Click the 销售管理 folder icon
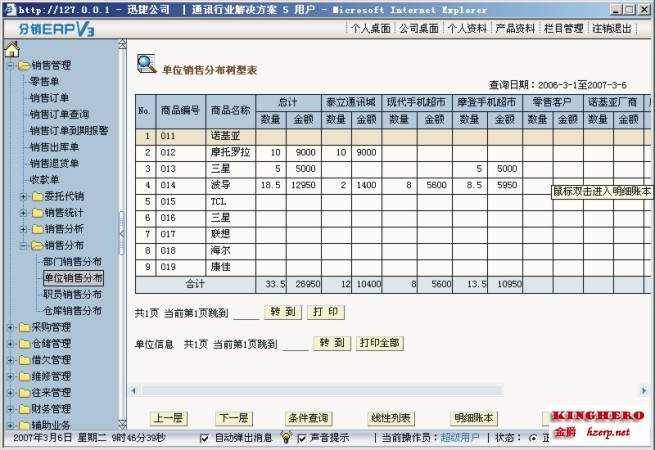This screenshot has height=450, width=655. 24,65
